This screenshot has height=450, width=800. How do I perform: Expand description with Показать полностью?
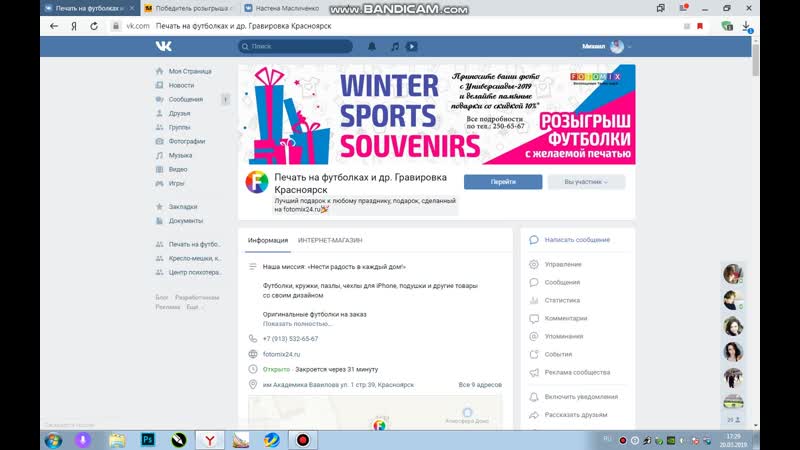(x=297, y=324)
